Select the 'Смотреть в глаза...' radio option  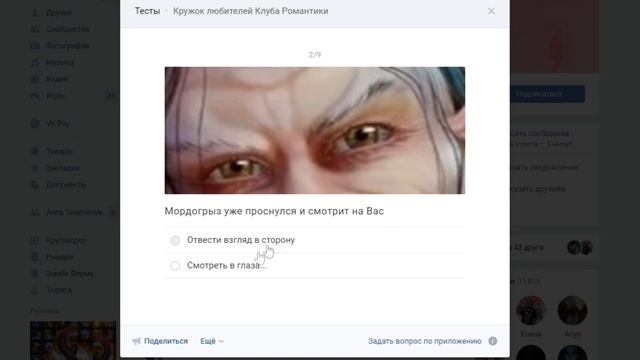click(175, 266)
